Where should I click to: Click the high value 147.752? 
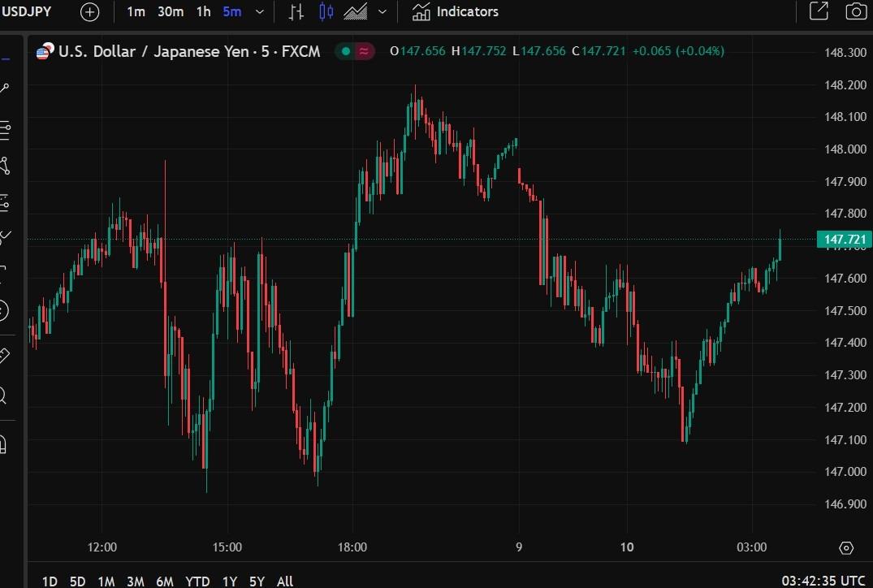click(x=484, y=51)
